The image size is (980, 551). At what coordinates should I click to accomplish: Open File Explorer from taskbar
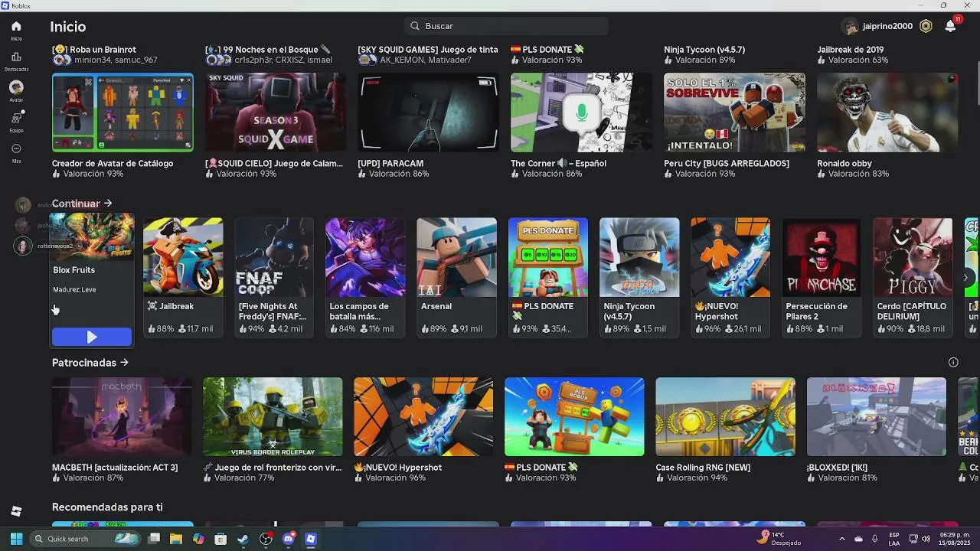176,539
